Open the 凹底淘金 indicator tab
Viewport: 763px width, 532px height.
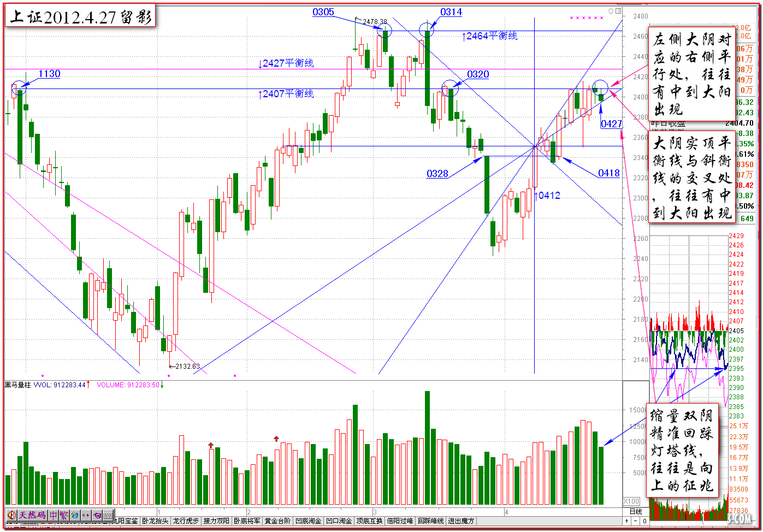[x=308, y=521]
